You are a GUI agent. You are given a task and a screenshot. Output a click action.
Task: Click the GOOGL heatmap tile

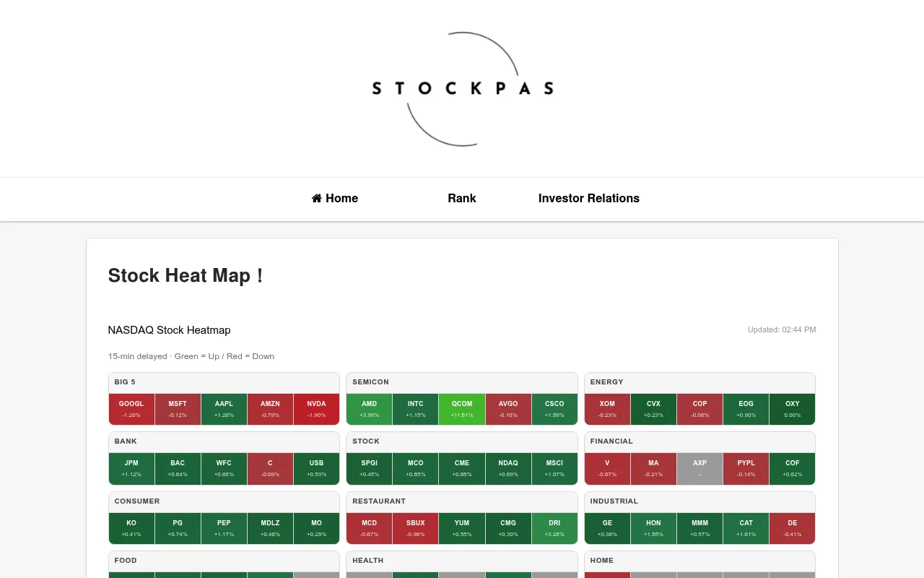click(x=131, y=409)
